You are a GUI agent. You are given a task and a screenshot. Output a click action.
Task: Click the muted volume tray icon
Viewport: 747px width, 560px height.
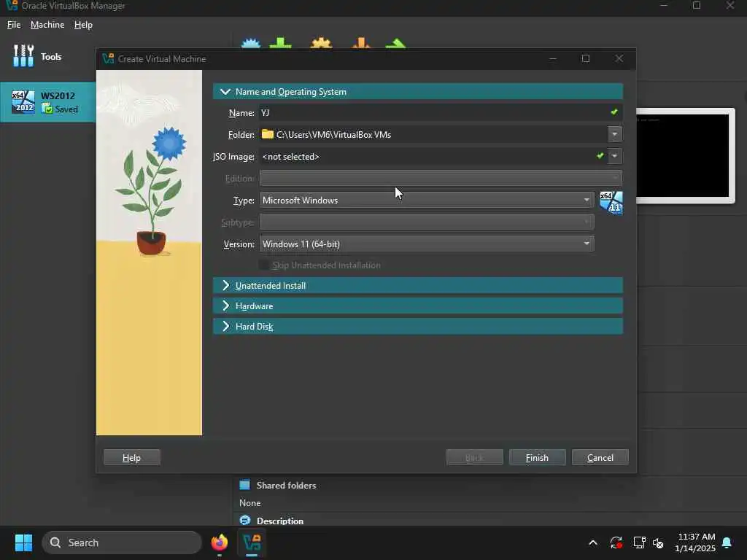point(659,542)
